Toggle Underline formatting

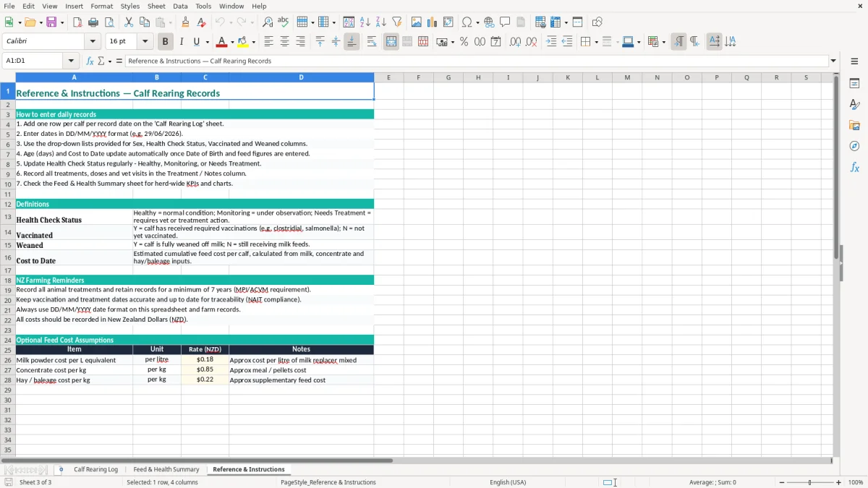pos(196,42)
